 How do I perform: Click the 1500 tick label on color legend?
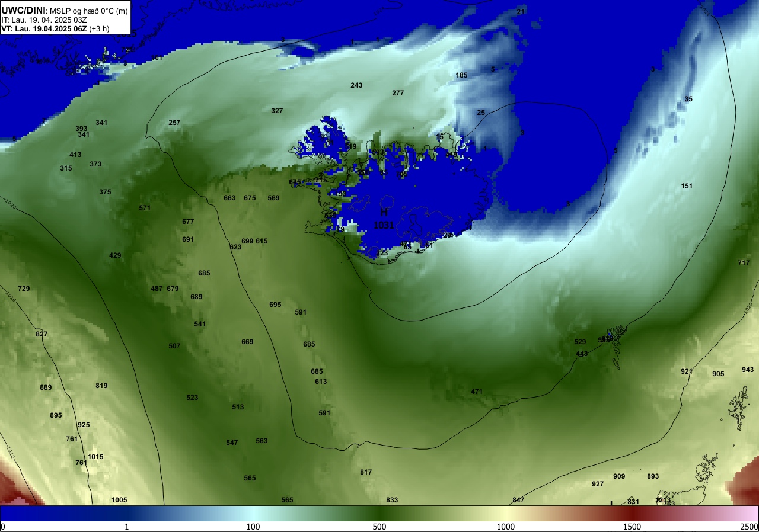[632, 527]
